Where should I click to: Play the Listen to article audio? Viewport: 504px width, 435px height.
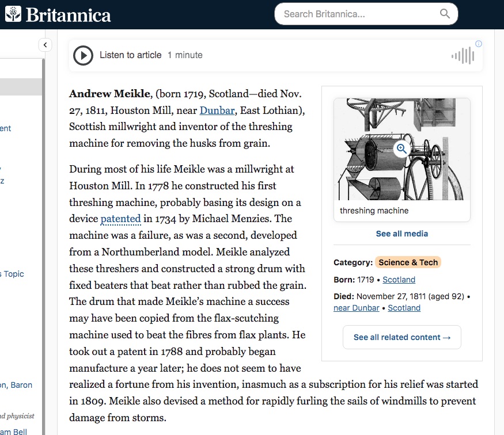84,55
